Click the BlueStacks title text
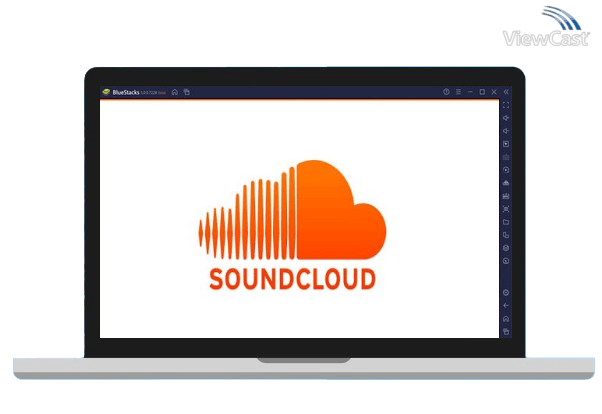 126,92
